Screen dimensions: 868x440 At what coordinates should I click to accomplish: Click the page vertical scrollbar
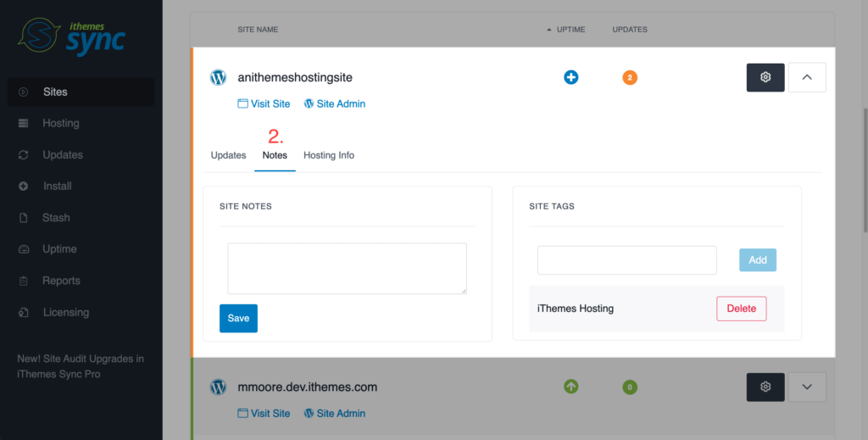point(865,170)
